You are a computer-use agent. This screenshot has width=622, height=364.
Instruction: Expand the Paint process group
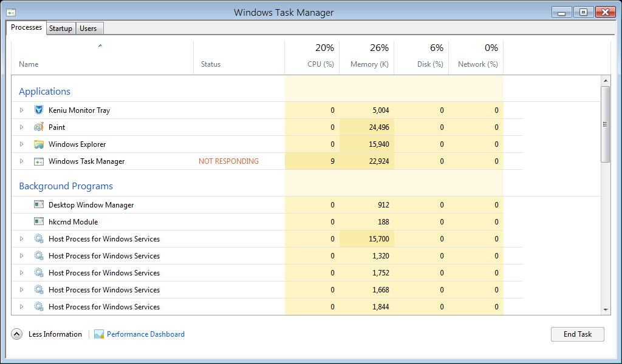pos(21,127)
